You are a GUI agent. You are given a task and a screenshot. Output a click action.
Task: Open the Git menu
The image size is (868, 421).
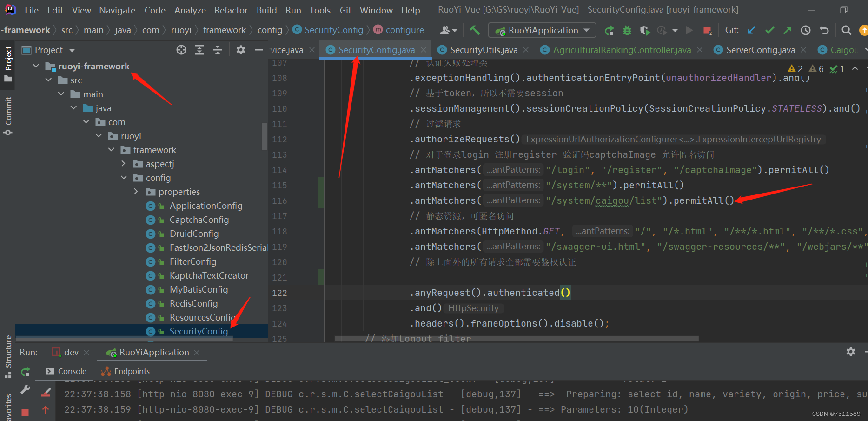345,10
